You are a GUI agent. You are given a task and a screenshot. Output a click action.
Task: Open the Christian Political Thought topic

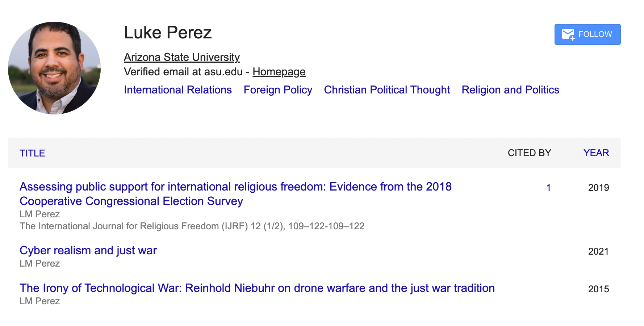coord(386,90)
